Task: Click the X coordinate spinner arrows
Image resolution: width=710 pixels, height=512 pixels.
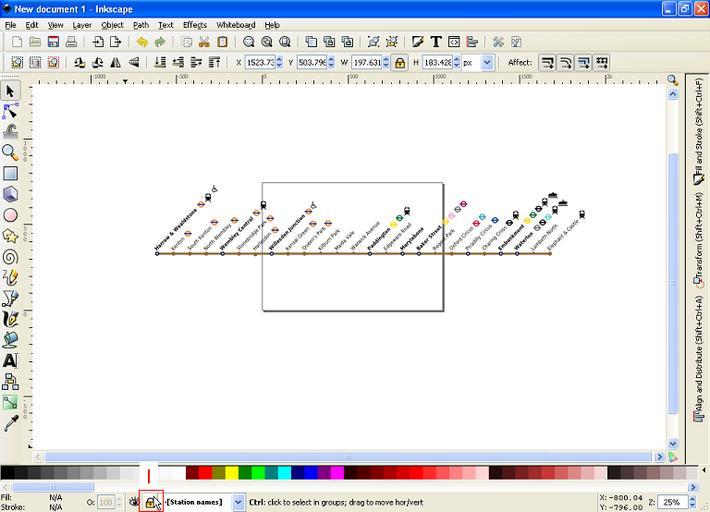Action: tap(279, 62)
